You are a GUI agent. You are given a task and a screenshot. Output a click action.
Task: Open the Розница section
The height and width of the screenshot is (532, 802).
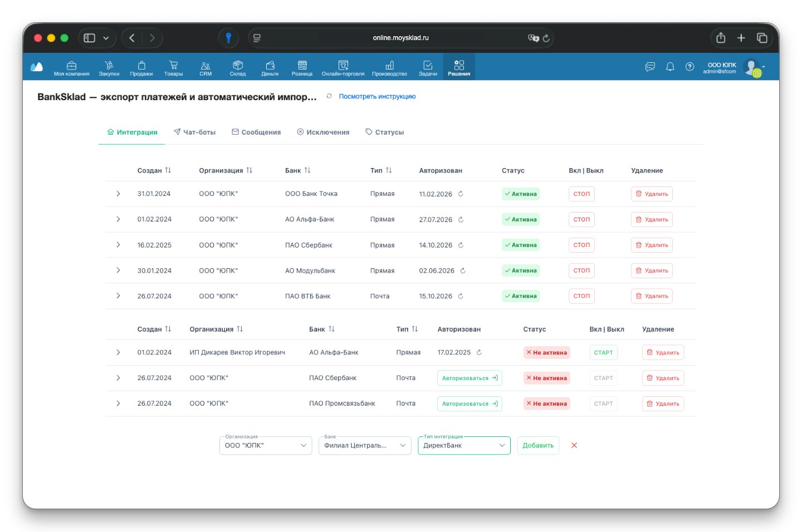302,68
